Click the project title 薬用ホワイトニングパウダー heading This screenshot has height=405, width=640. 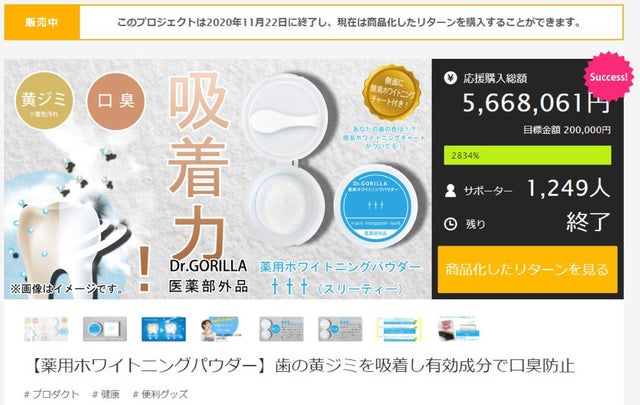tap(303, 365)
